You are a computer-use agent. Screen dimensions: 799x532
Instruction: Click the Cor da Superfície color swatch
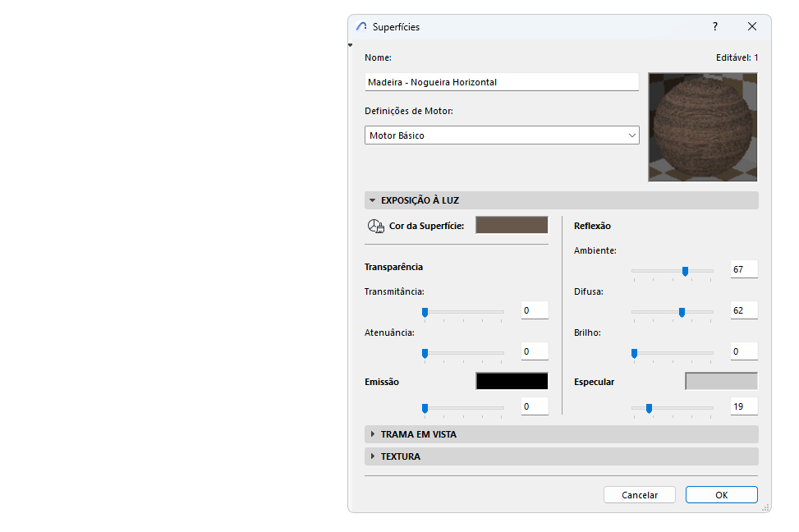511,224
